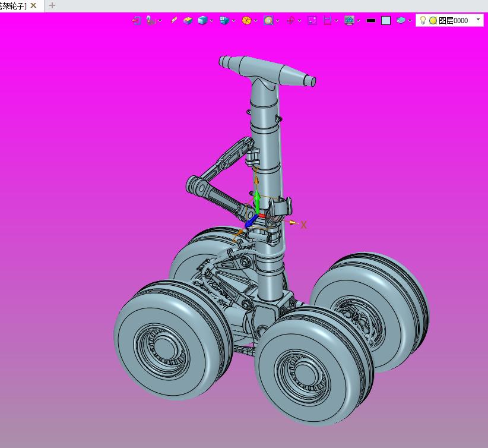
Task: Close the document tab ending in 架轮子]
Action: click(x=33, y=5)
